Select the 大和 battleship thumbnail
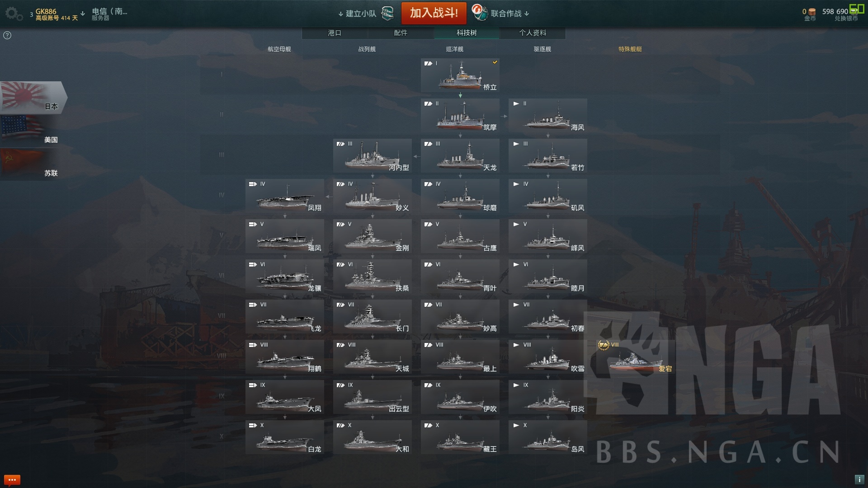 [x=373, y=437]
